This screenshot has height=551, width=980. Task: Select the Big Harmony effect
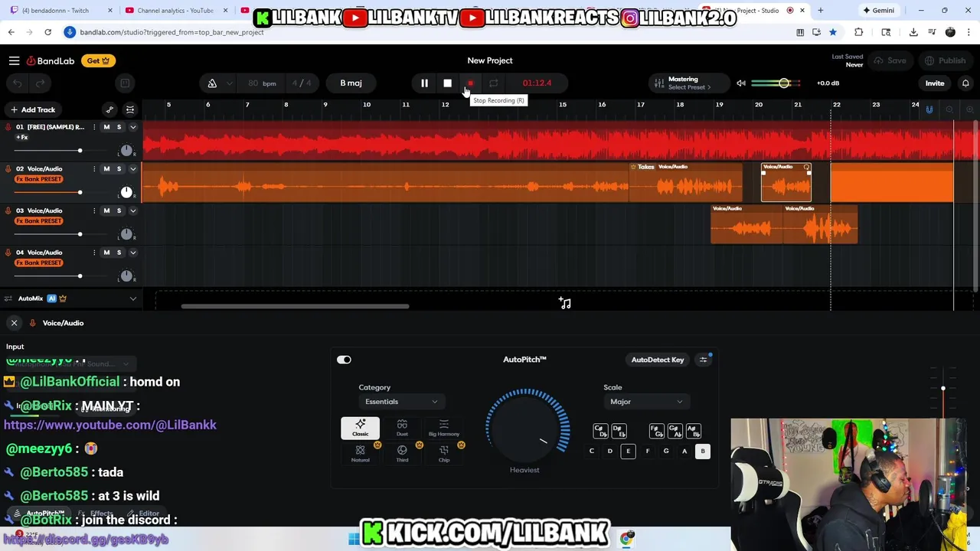[444, 429]
